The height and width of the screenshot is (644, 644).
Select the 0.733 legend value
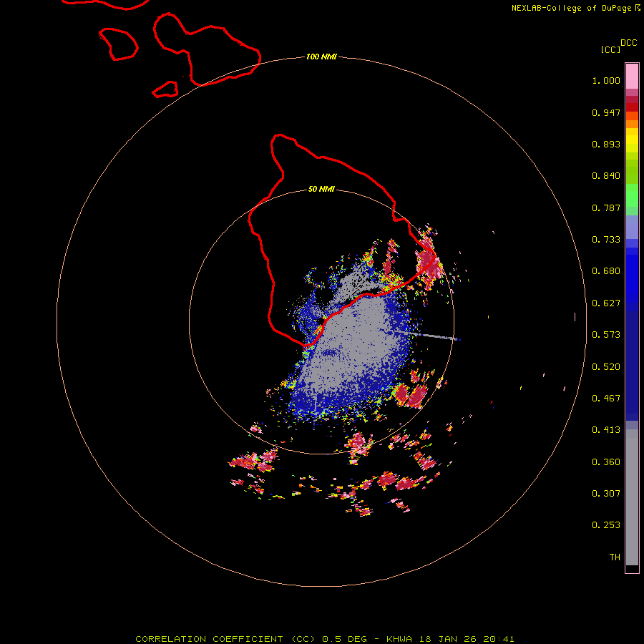[x=606, y=240]
